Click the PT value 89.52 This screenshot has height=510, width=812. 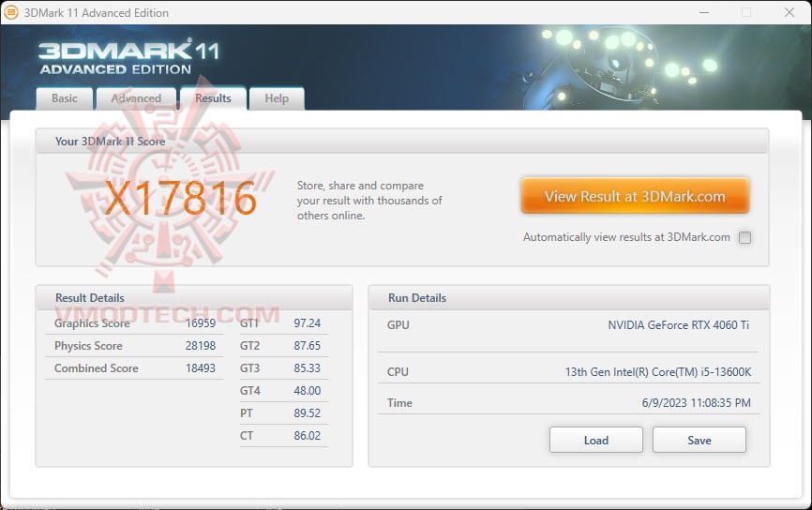click(308, 413)
